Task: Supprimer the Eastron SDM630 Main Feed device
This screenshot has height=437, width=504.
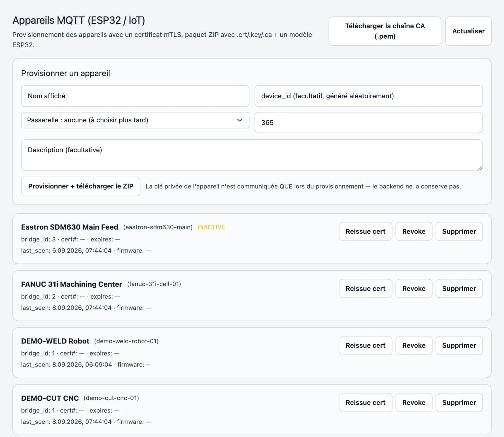Action: click(x=459, y=232)
